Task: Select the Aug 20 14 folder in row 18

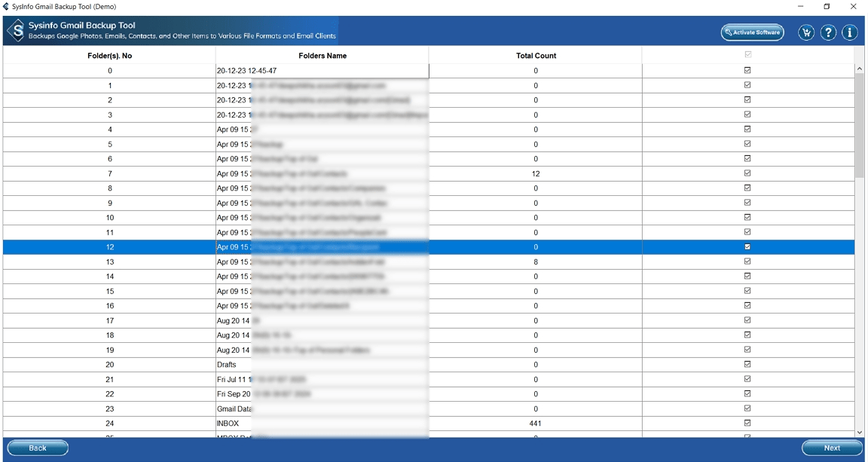Action: (322, 335)
